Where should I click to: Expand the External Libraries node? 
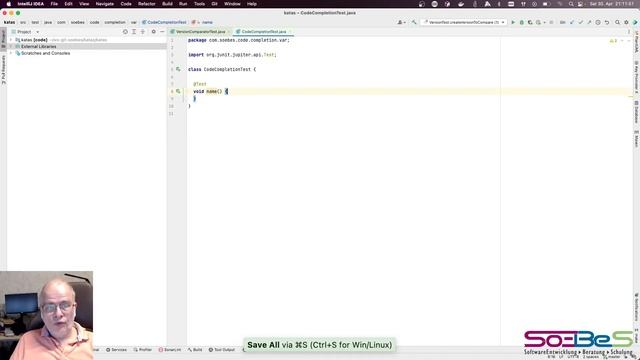(11, 47)
